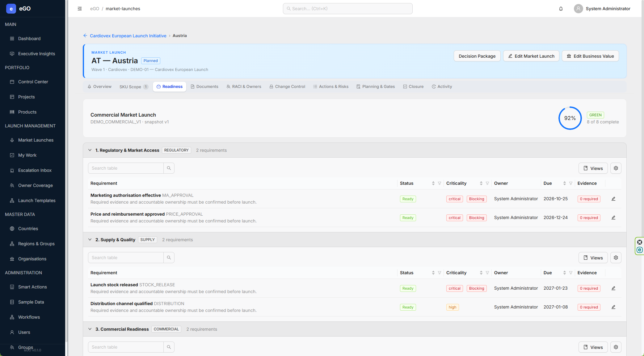Filter Due column in Supply table

tap(571, 273)
